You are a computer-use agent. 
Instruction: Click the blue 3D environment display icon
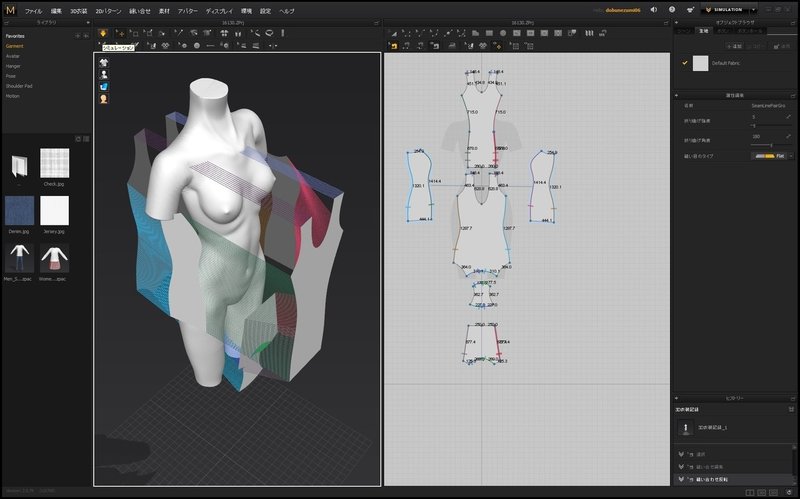coord(104,87)
